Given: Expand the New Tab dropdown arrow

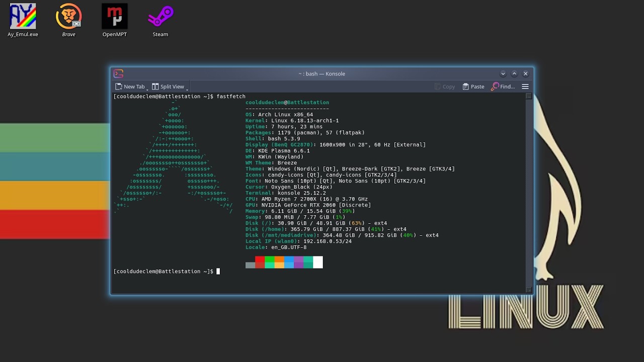Looking at the screenshot, I should tap(147, 88).
